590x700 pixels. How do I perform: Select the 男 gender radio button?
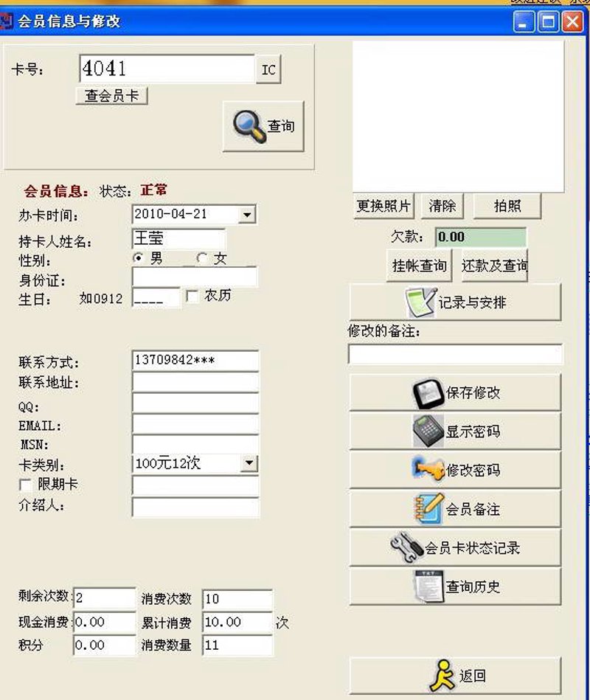pyautogui.click(x=139, y=258)
